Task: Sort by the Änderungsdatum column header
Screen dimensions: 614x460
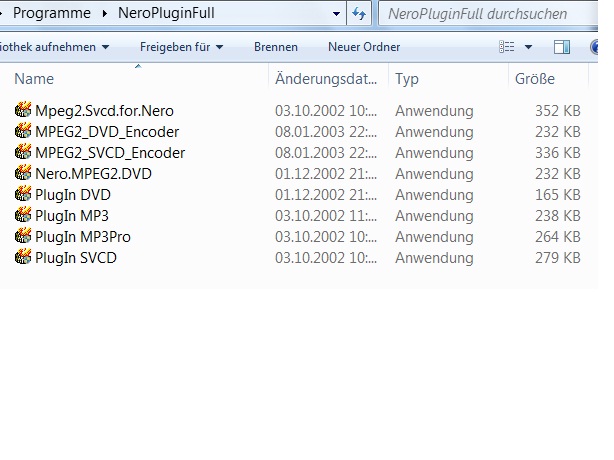Action: click(326, 79)
